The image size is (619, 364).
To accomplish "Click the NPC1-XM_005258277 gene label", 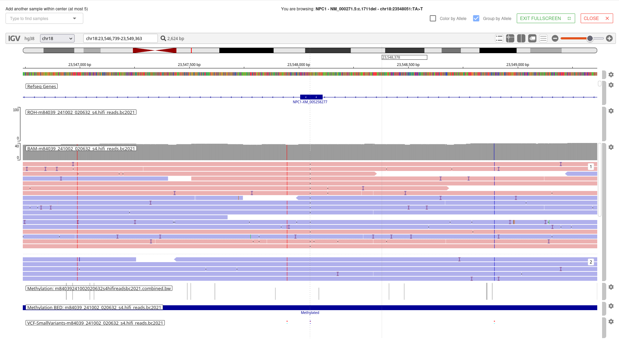I will click(310, 102).
